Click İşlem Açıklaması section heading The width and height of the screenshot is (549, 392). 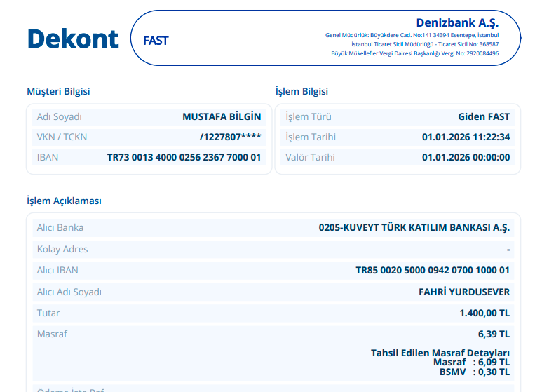[64, 201]
